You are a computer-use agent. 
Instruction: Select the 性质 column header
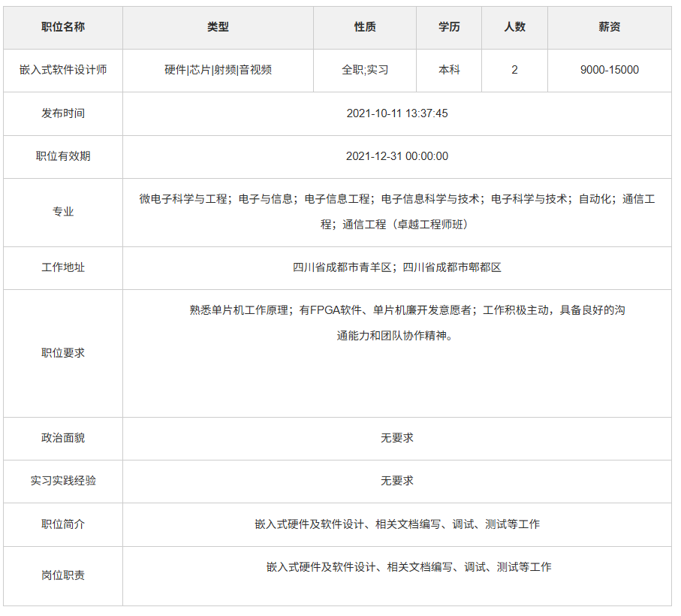point(365,27)
